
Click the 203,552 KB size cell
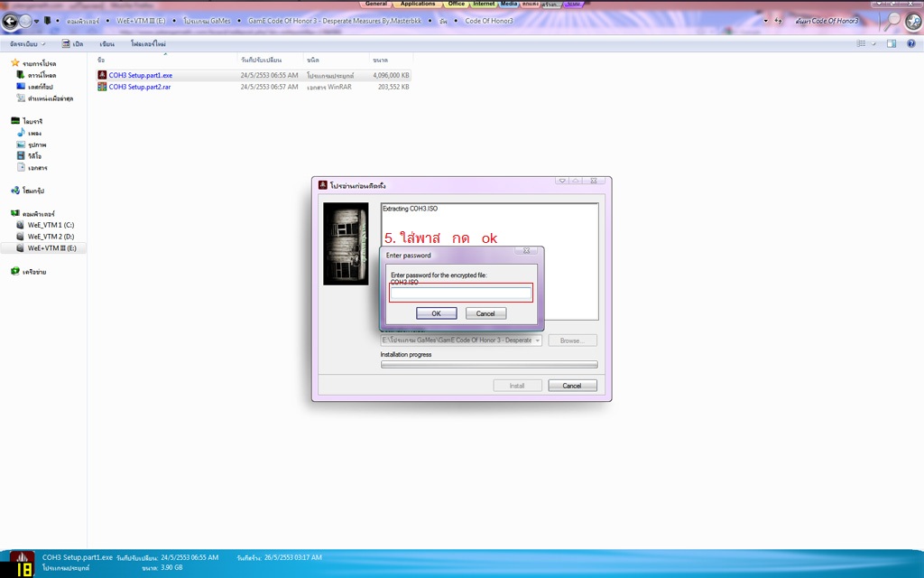(x=393, y=87)
